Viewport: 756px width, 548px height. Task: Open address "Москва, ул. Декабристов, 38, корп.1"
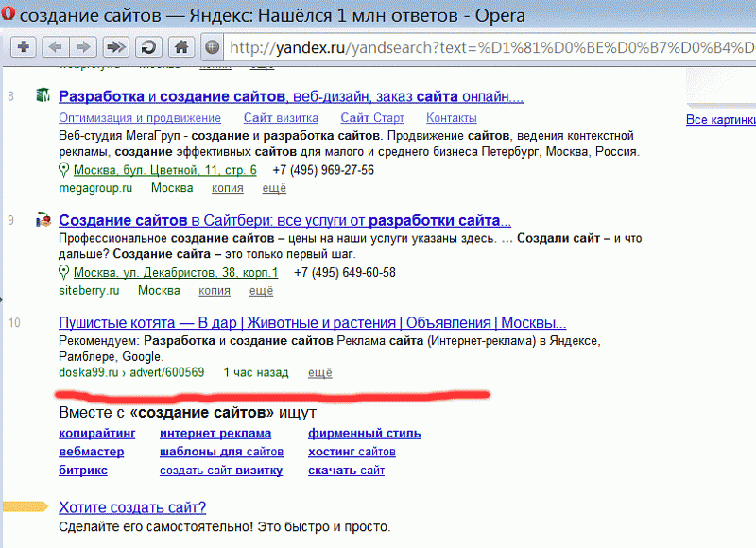(176, 273)
